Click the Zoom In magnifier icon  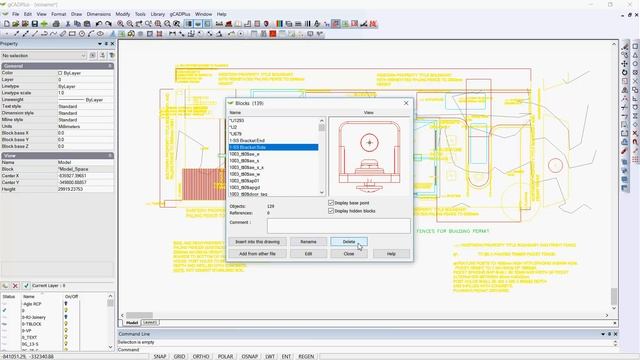pyautogui.click(x=120, y=24)
